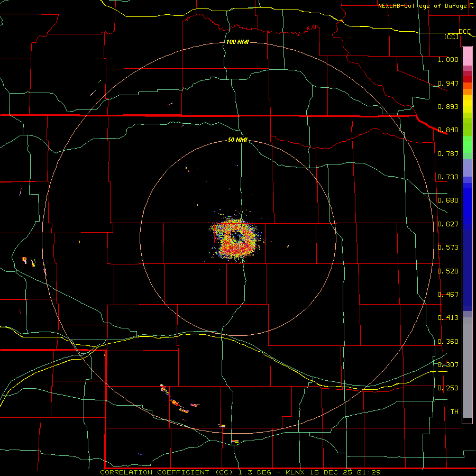476x476 pixels.
Task: Select the 0.627 scale value
Action: click(448, 224)
